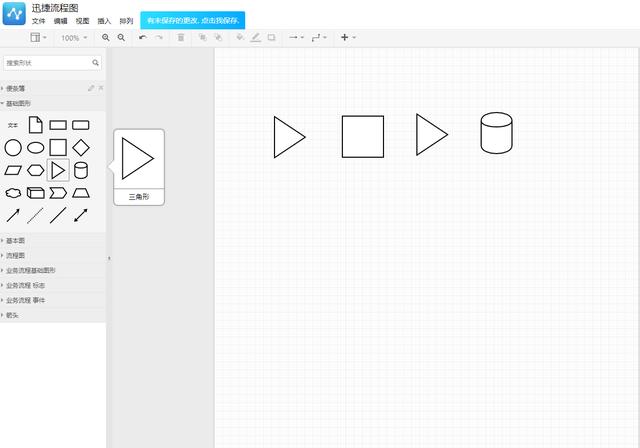640x448 pixels.
Task: Select the circle shape in the palette
Action: pyautogui.click(x=13, y=148)
